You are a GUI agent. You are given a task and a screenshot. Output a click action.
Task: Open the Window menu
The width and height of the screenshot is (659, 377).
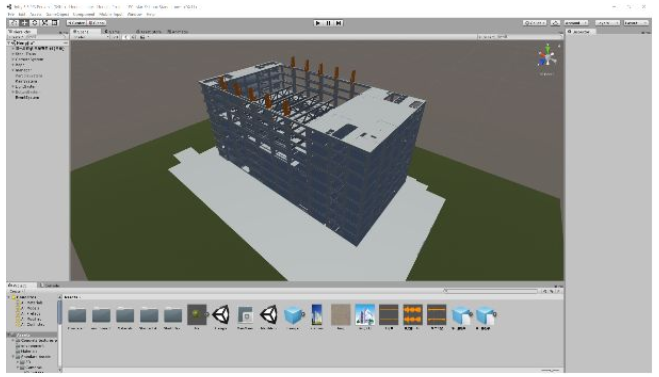[x=134, y=14]
